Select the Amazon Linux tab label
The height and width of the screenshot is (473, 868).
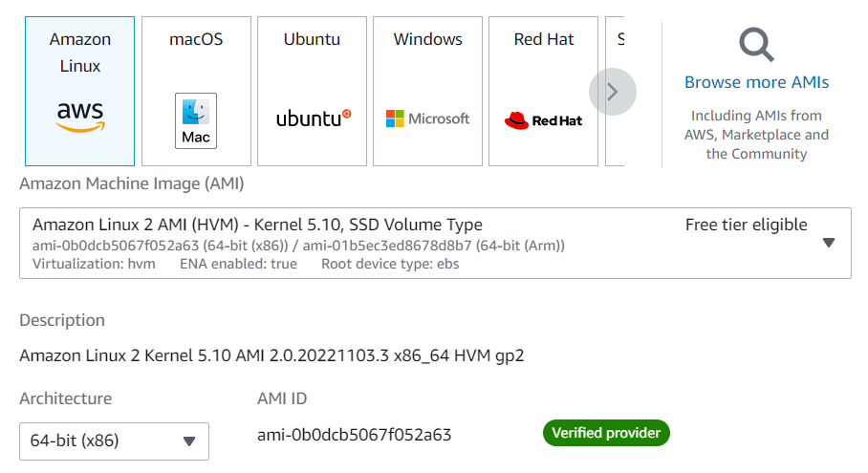[80, 53]
